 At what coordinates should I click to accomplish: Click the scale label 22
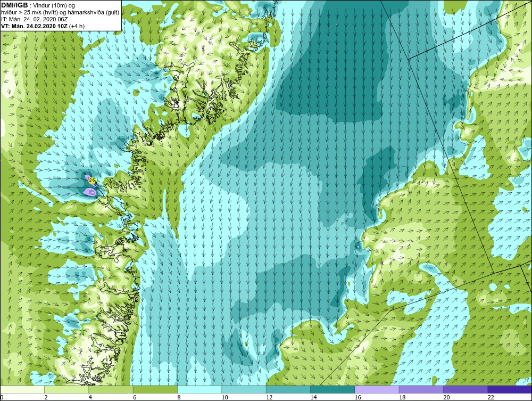(x=491, y=398)
